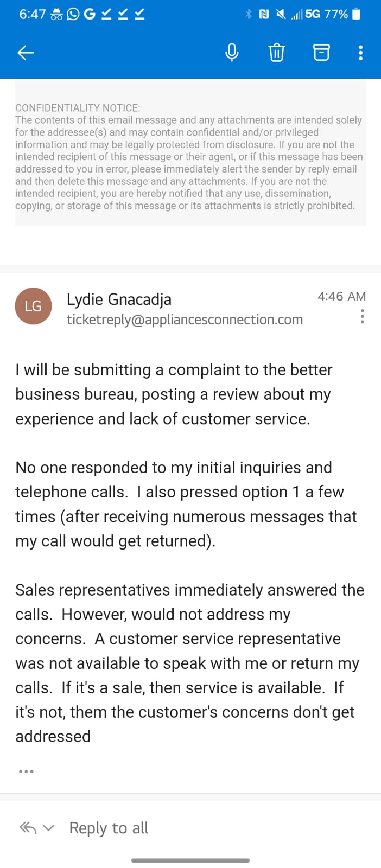
Task: Open sender name Lydie Gnacadja
Action: tap(119, 299)
